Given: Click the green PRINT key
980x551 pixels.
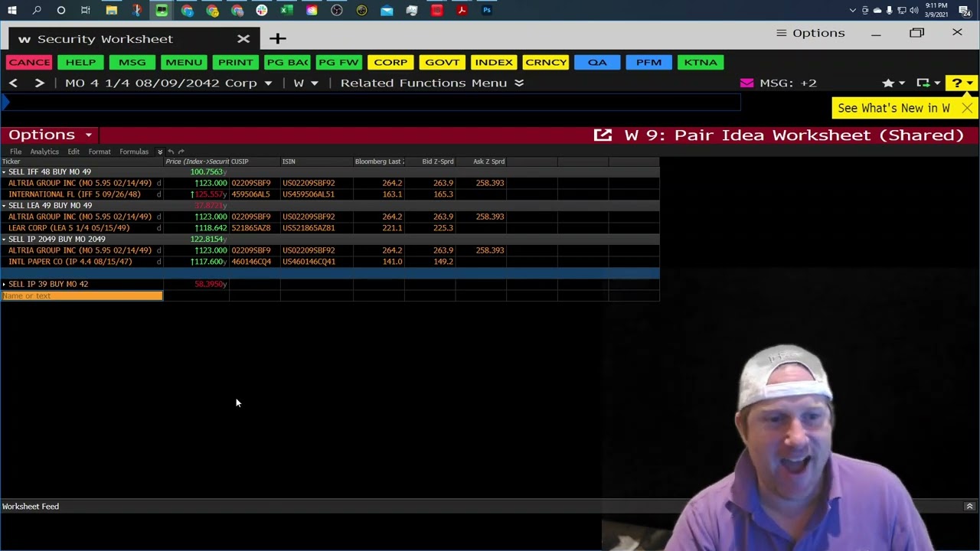Looking at the screenshot, I should [x=235, y=62].
